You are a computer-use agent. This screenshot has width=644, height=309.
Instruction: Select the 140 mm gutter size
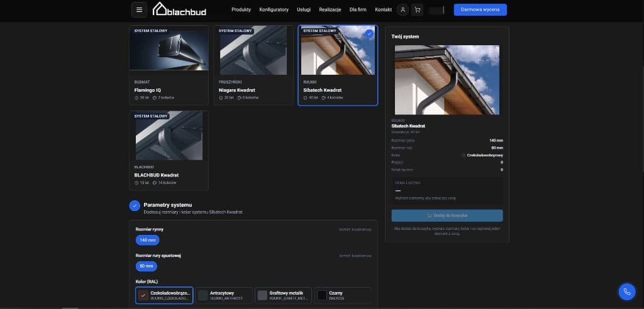pos(147,240)
